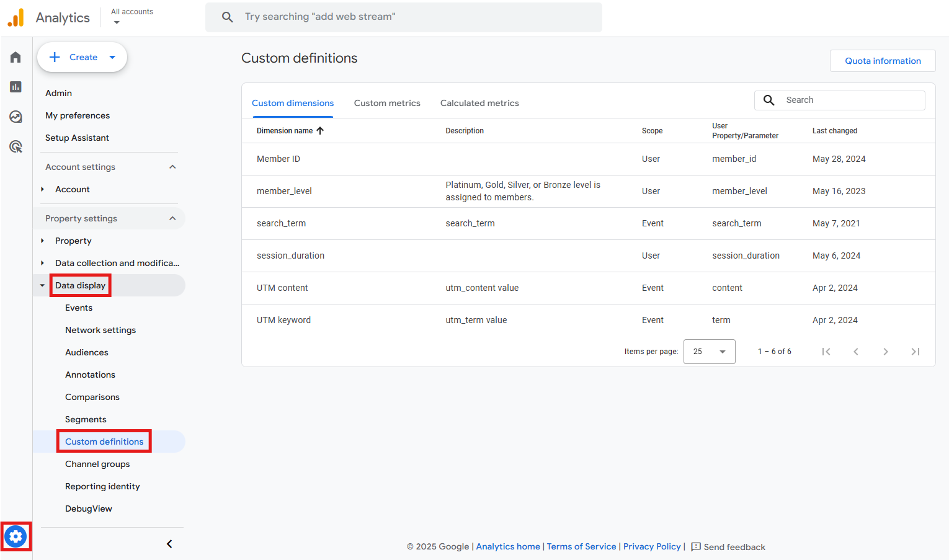Collapse the Account settings section
The width and height of the screenshot is (949, 560).
coord(172,167)
